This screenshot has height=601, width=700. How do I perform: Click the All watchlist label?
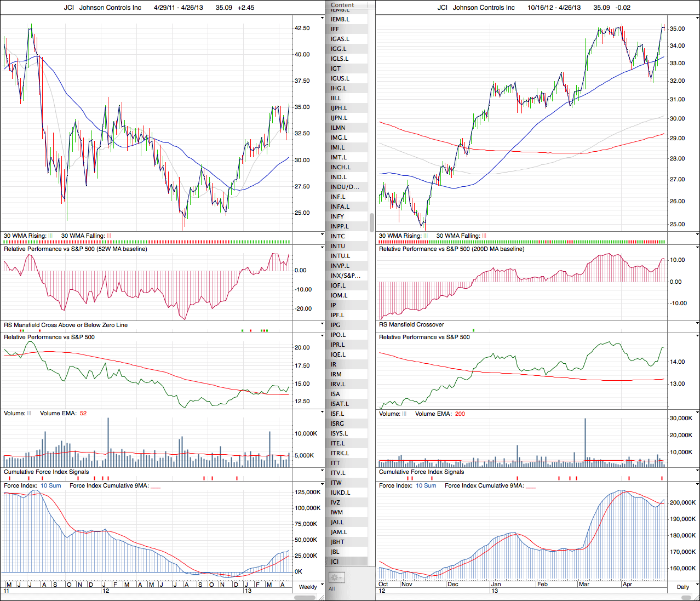click(x=332, y=589)
